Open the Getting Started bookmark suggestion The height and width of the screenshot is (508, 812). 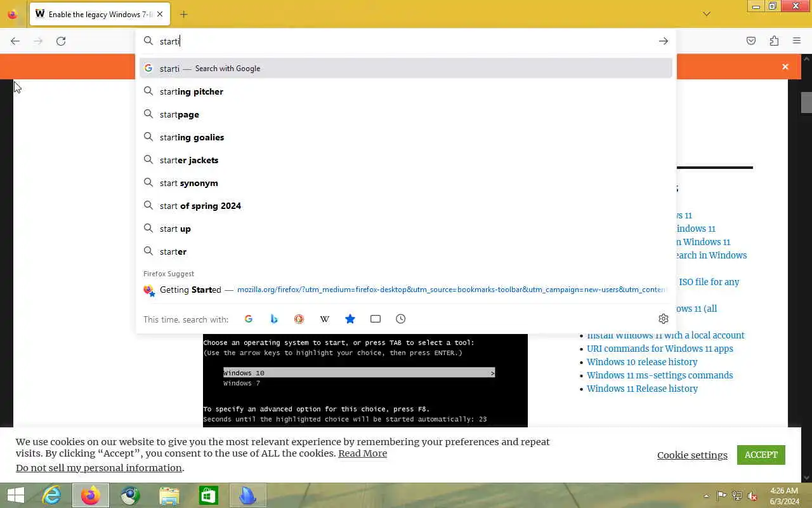point(406,290)
